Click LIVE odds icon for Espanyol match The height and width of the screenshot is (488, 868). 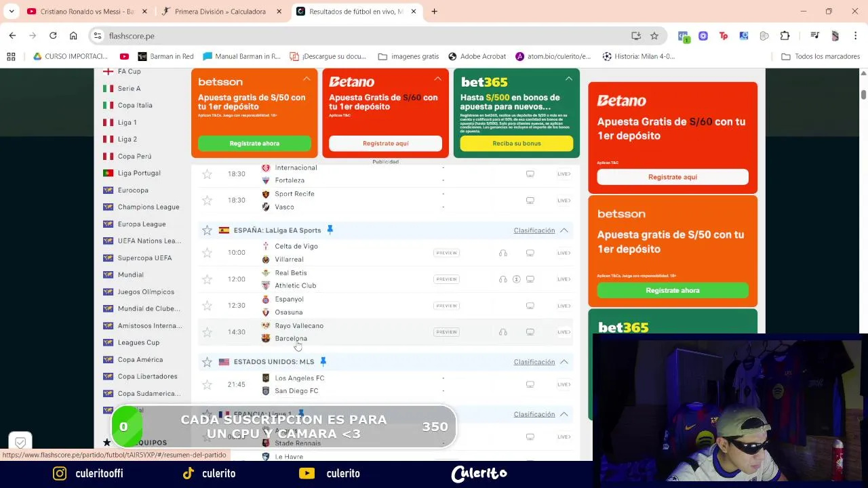564,306
